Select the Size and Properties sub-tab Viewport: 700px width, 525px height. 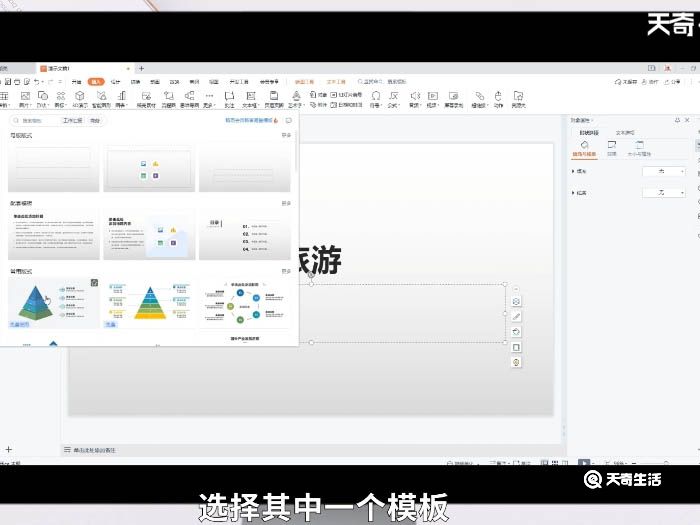(639, 149)
